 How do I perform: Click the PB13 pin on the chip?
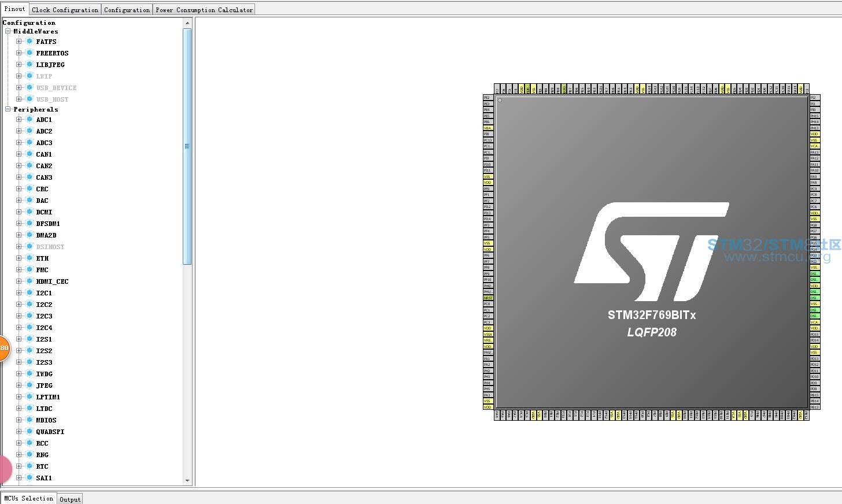[x=815, y=407]
